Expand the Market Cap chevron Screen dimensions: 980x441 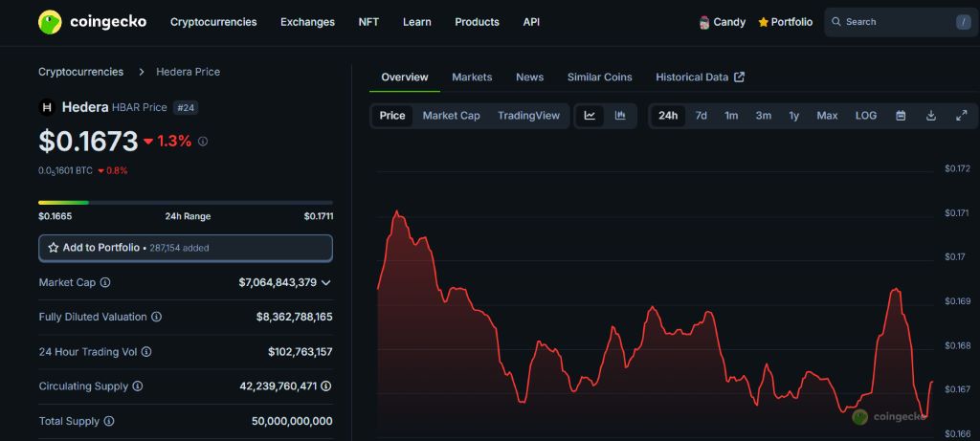click(x=325, y=282)
